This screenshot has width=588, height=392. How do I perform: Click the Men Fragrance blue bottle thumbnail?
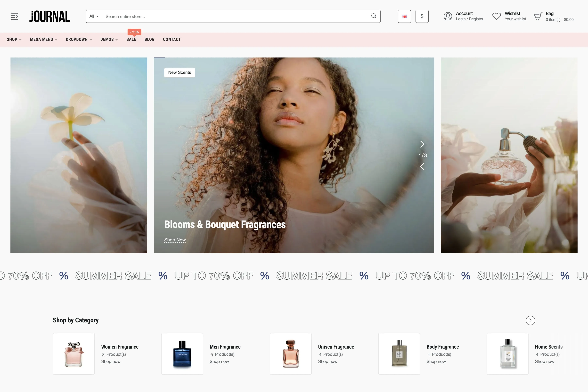click(x=182, y=354)
